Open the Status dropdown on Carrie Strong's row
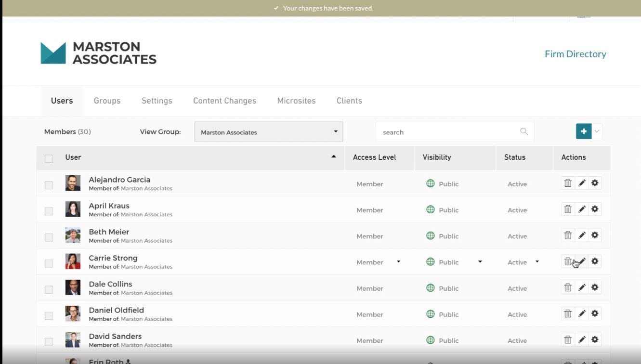The image size is (641, 364). [536, 261]
